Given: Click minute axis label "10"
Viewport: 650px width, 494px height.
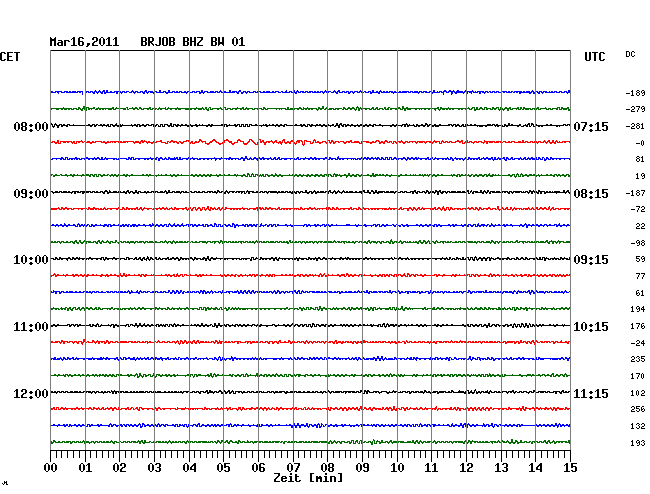Looking at the screenshot, I should [397, 468].
